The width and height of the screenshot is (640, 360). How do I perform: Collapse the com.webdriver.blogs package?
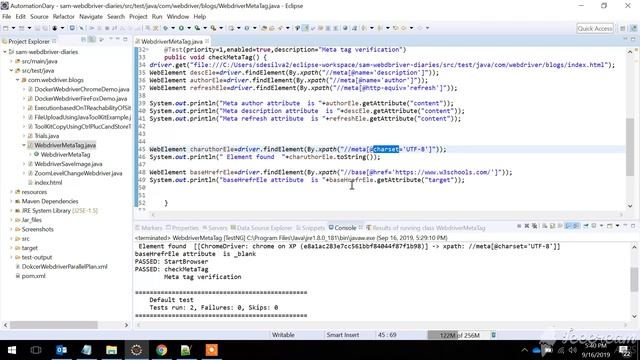[18, 80]
